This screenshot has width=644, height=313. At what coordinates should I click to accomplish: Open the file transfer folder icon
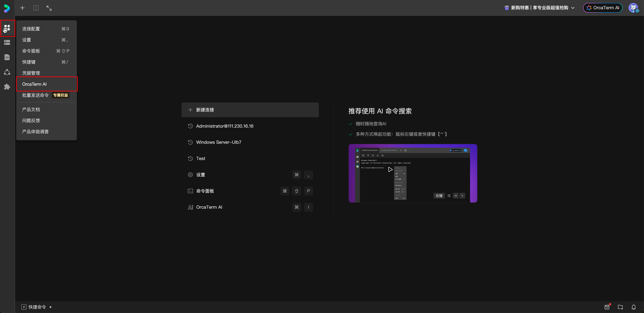pos(620,307)
